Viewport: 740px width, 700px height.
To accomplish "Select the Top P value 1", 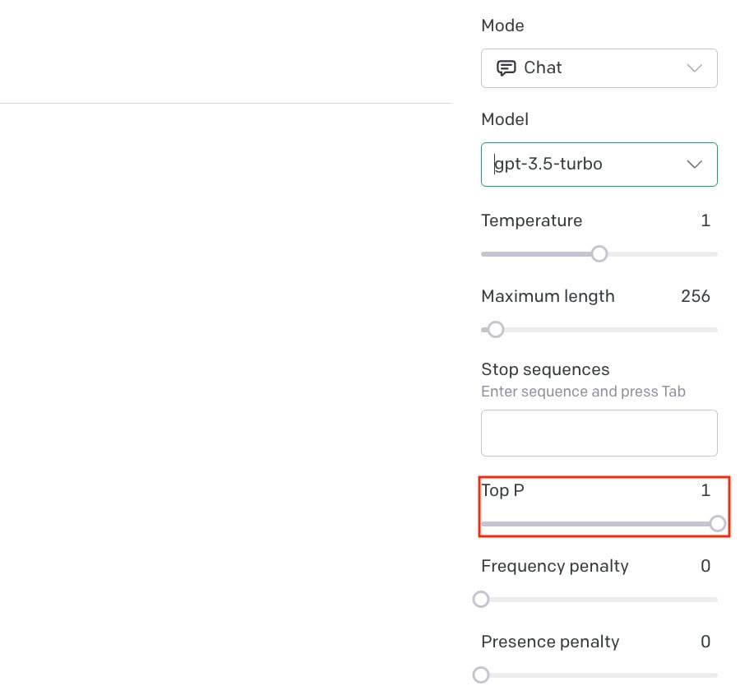I will pyautogui.click(x=705, y=490).
